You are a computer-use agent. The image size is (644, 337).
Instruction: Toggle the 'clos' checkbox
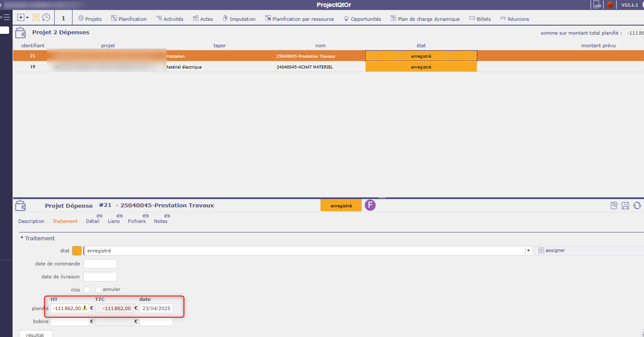pos(87,290)
